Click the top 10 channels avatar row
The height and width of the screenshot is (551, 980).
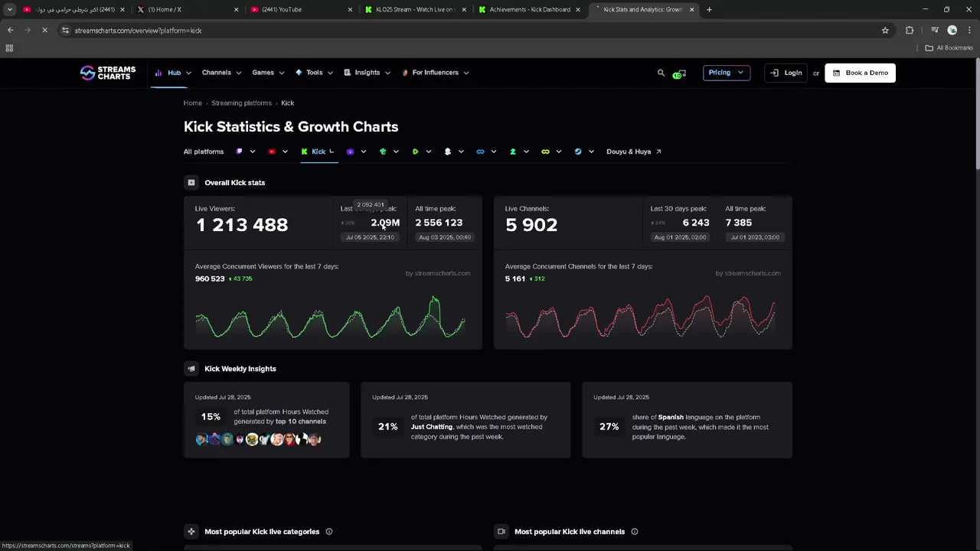pos(258,439)
